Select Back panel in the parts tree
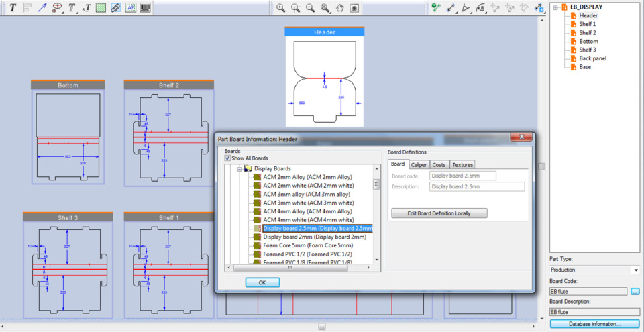Image resolution: width=644 pixels, height=332 pixels. (x=592, y=58)
